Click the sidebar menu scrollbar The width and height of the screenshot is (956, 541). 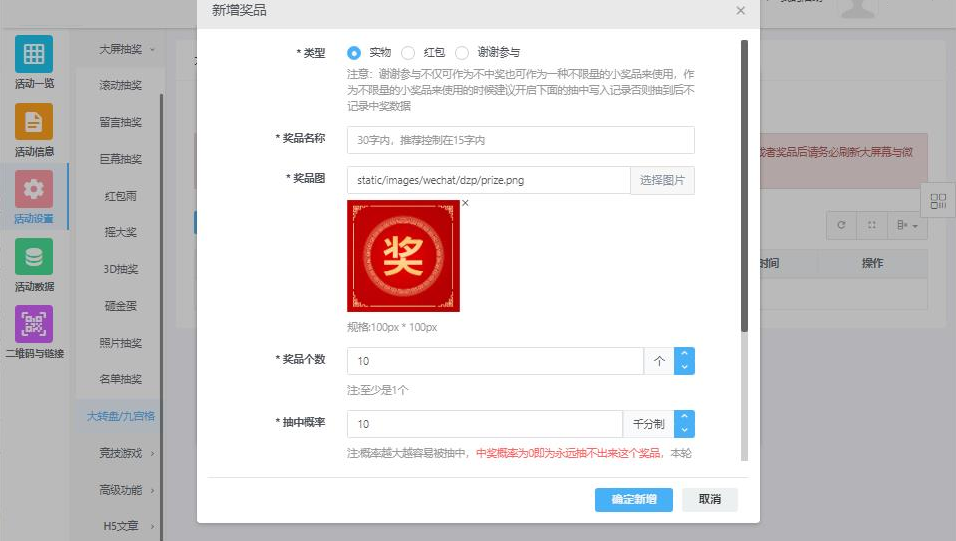pyautogui.click(x=162, y=317)
